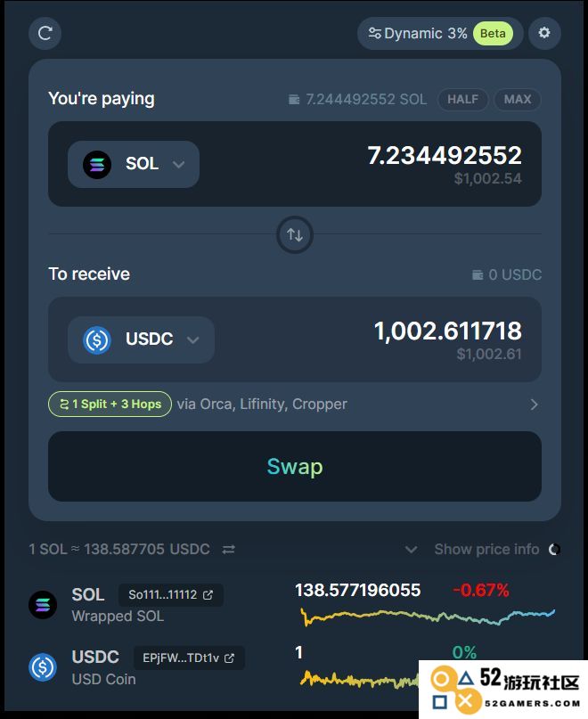Click the paying amount 7.234492552 field

click(445, 155)
